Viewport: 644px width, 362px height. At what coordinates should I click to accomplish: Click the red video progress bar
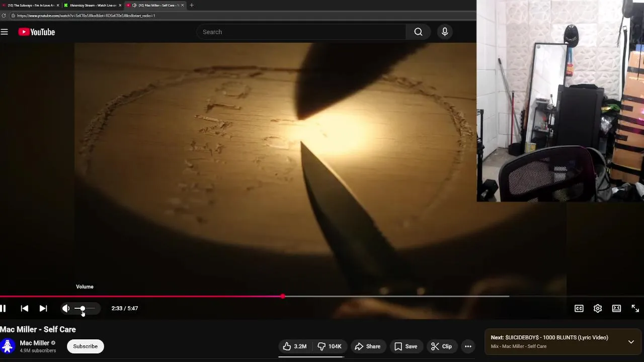click(x=141, y=296)
